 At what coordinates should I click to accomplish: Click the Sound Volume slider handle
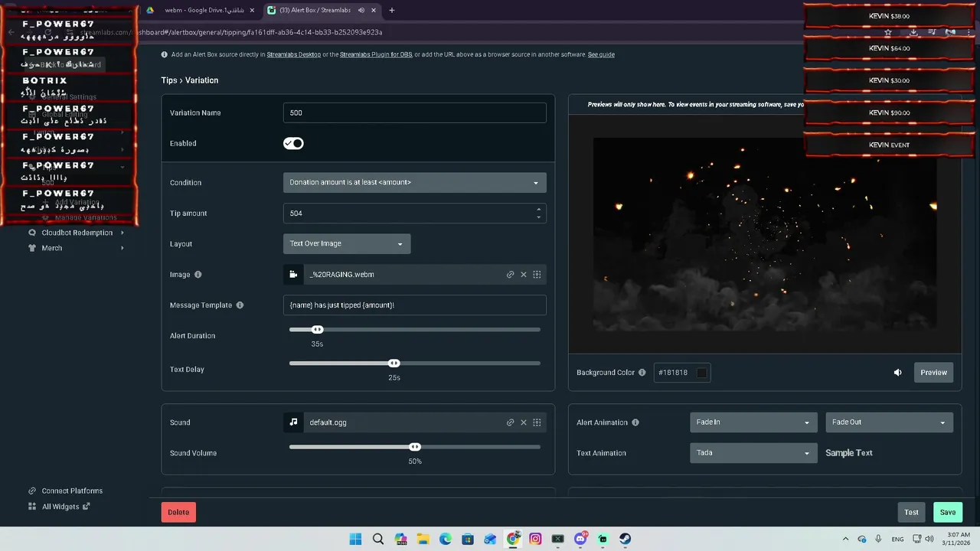pyautogui.click(x=415, y=447)
